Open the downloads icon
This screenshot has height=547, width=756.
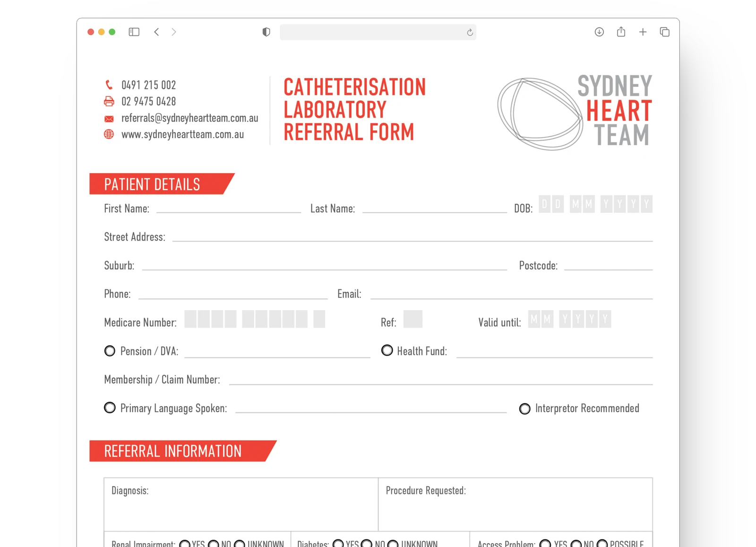[x=599, y=32]
